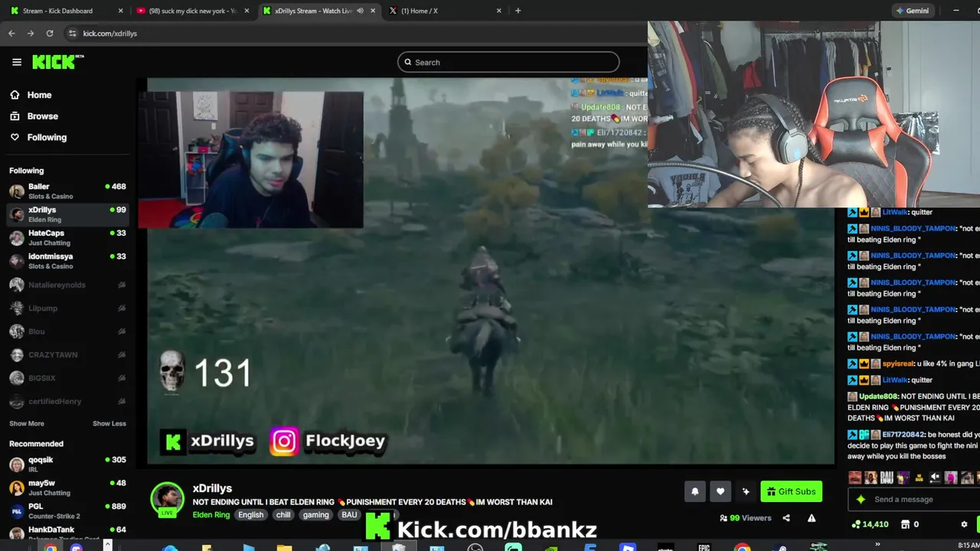Open offline BIGSIIX channel
Viewport: 980px width, 551px height.
tap(67, 378)
